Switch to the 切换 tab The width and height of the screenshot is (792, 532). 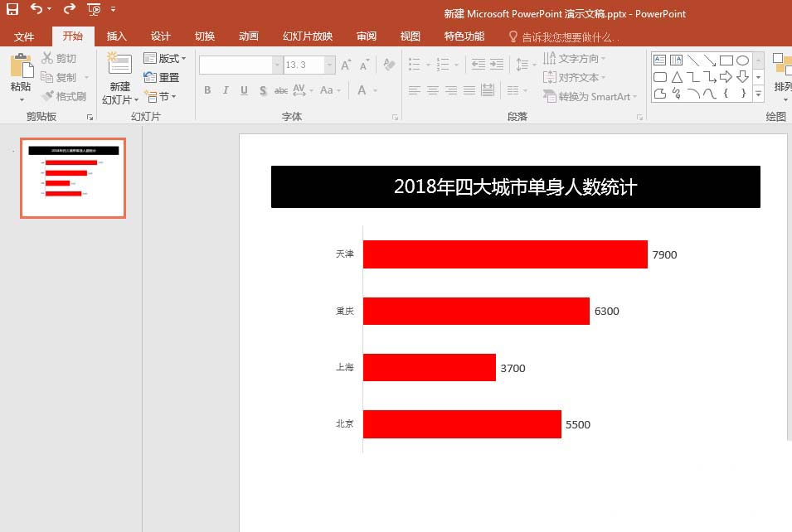pyautogui.click(x=205, y=36)
